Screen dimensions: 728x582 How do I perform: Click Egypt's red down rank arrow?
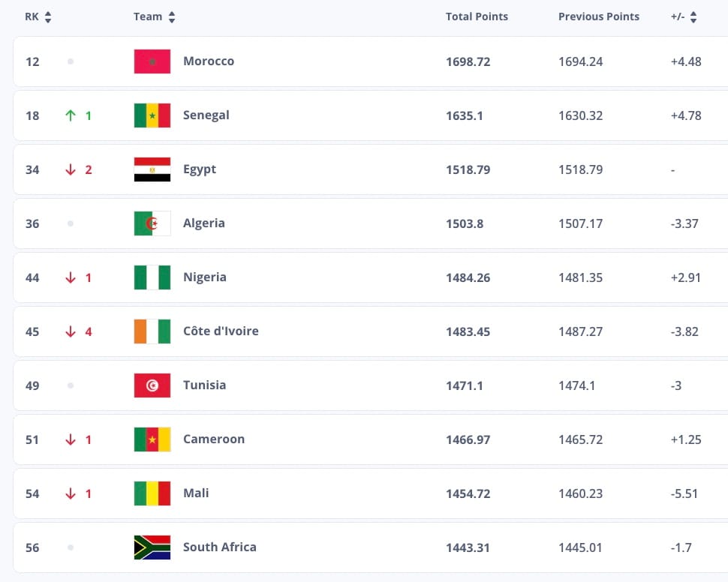tap(71, 169)
